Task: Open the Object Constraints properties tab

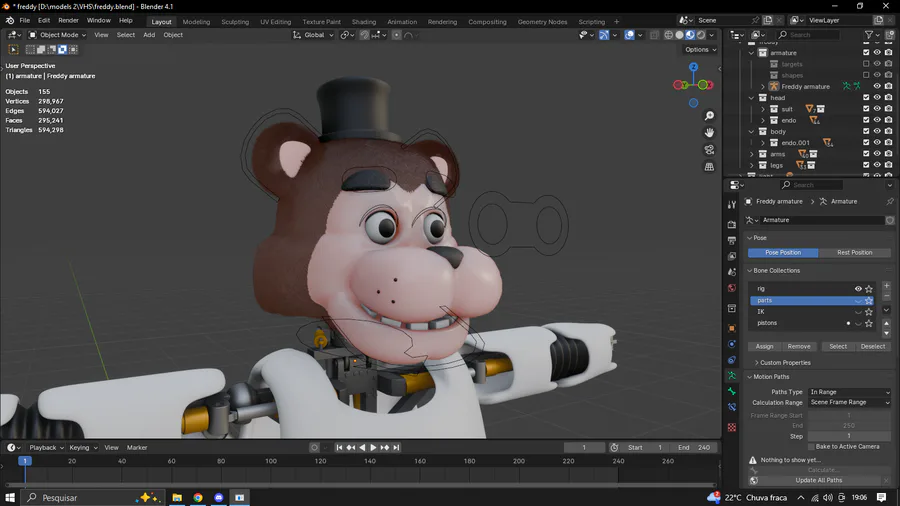Action: [x=732, y=360]
